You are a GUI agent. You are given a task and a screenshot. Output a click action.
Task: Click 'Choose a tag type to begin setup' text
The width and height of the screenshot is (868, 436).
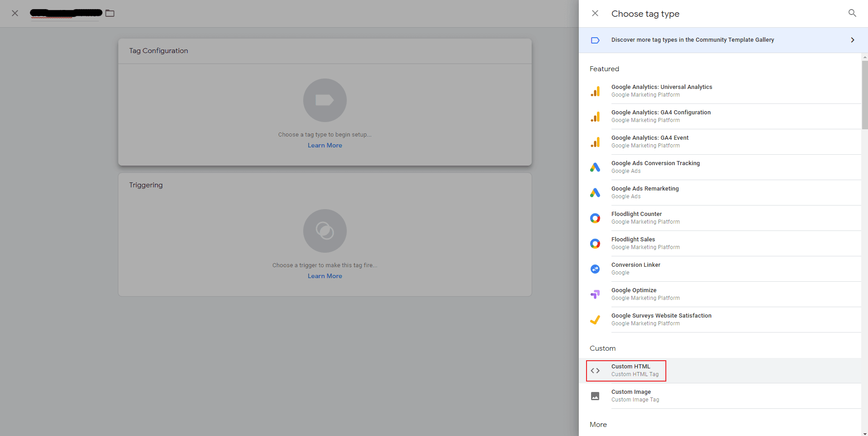[325, 135]
